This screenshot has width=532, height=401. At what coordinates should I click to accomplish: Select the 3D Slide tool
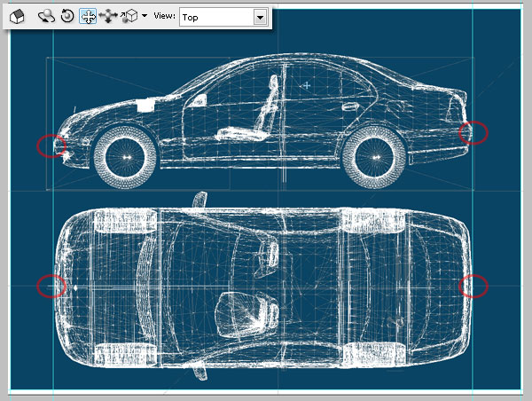(109, 16)
